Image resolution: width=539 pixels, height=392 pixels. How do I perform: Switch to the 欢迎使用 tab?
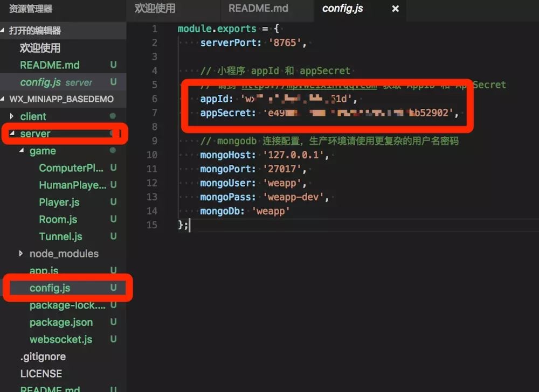(155, 9)
